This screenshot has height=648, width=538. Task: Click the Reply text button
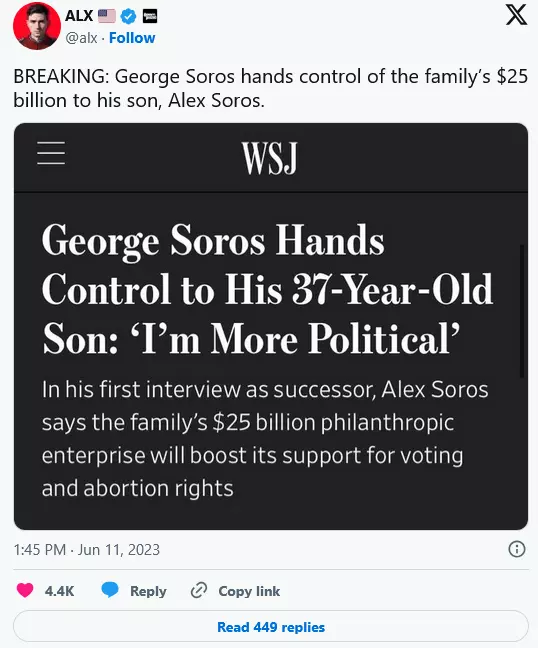pos(148,591)
